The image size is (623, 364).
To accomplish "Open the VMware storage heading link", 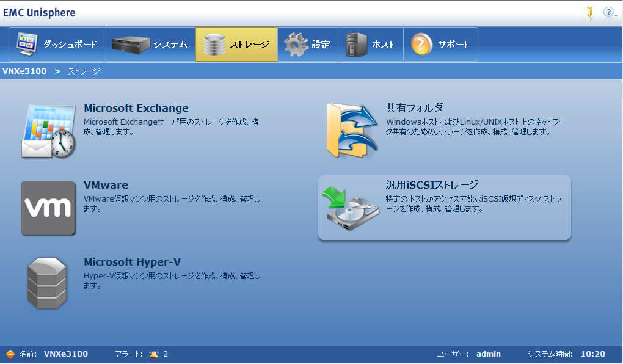I will [106, 185].
